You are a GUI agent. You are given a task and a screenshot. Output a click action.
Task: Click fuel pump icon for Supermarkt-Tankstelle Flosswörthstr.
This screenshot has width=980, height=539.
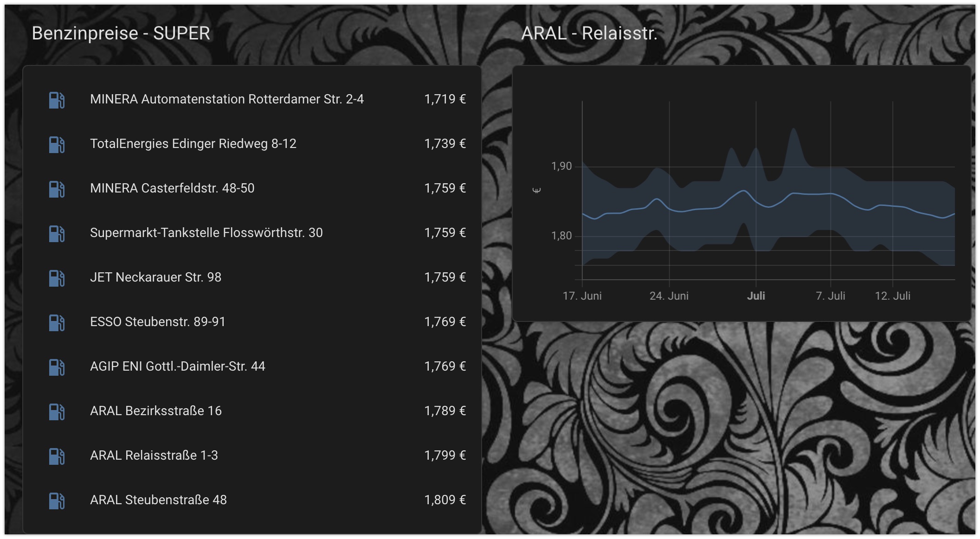pos(57,233)
